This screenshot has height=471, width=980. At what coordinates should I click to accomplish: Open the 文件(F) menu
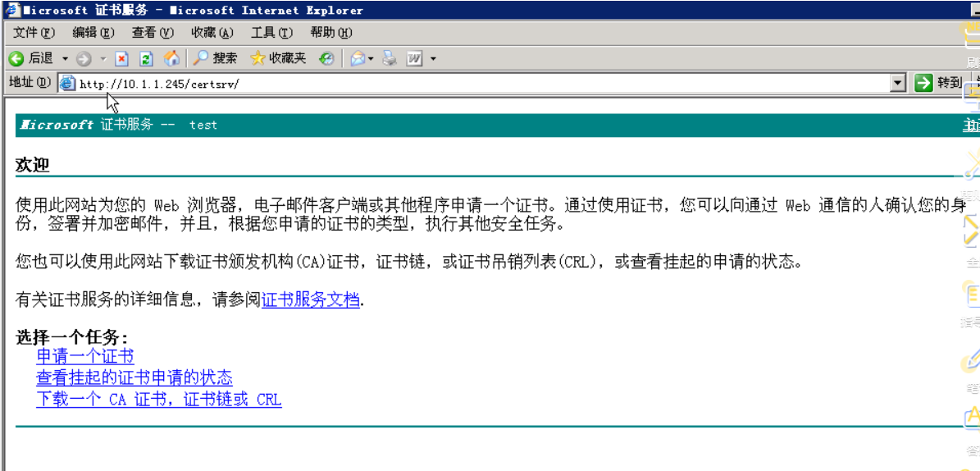(34, 33)
